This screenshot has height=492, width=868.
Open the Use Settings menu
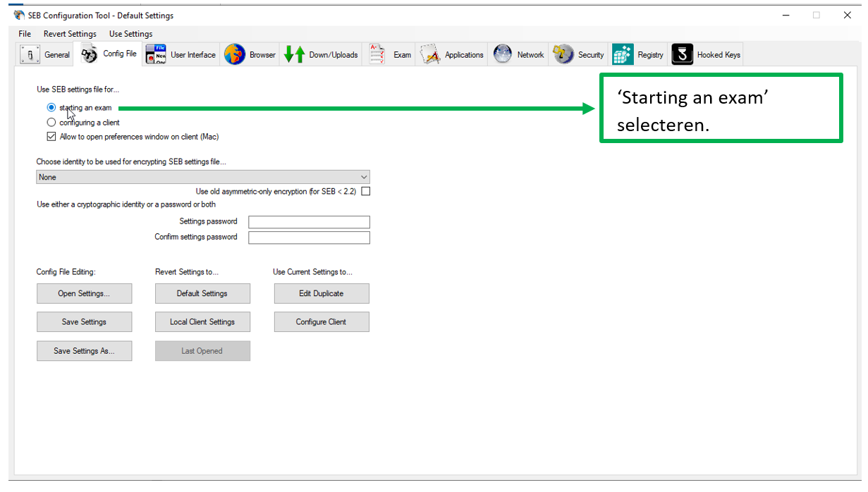pos(130,34)
